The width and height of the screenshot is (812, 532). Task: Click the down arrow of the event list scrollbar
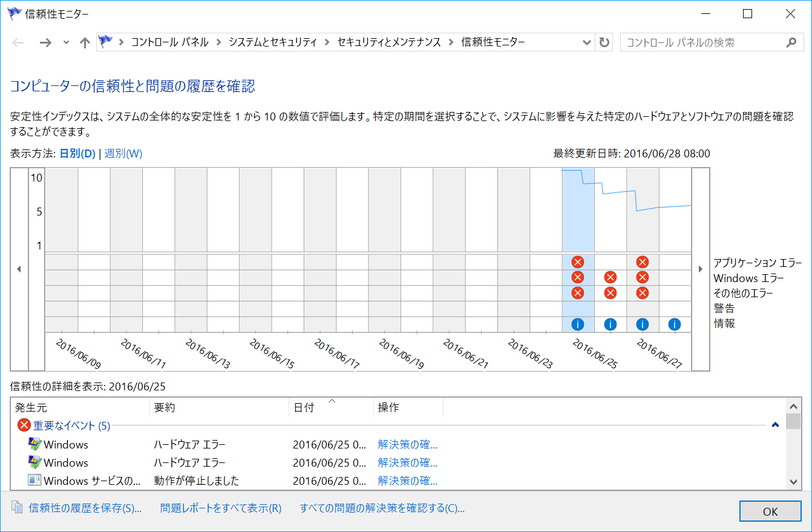pyautogui.click(x=793, y=480)
